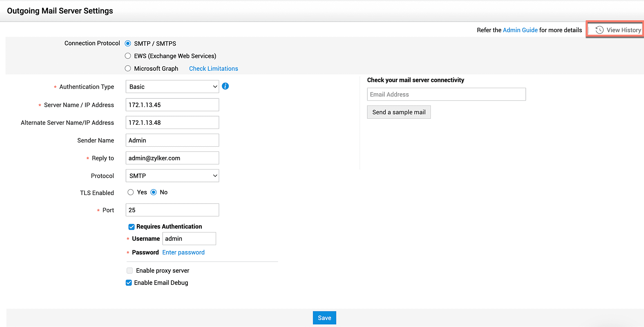Click into the Port number field
The image size is (644, 327).
172,210
